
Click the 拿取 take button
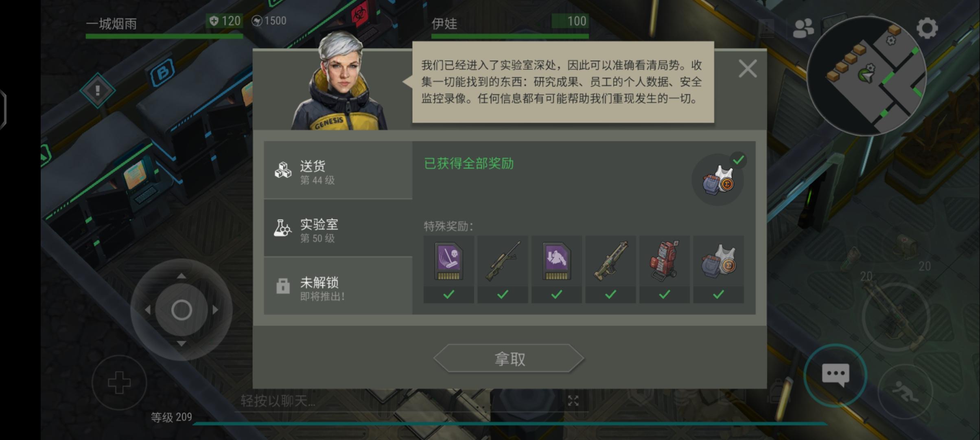click(x=509, y=359)
